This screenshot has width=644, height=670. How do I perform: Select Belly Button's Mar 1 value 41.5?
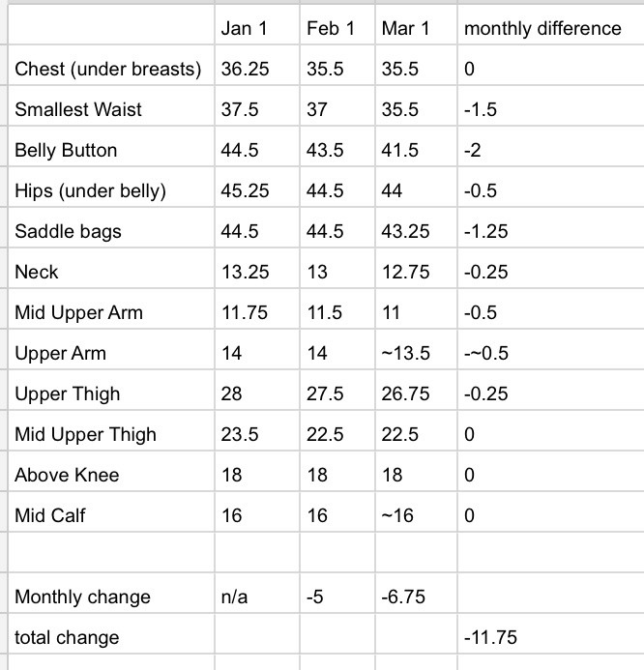coord(400,150)
